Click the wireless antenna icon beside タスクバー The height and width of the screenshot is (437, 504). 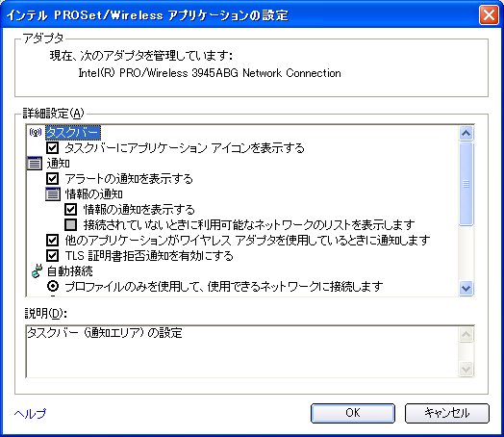[36, 132]
